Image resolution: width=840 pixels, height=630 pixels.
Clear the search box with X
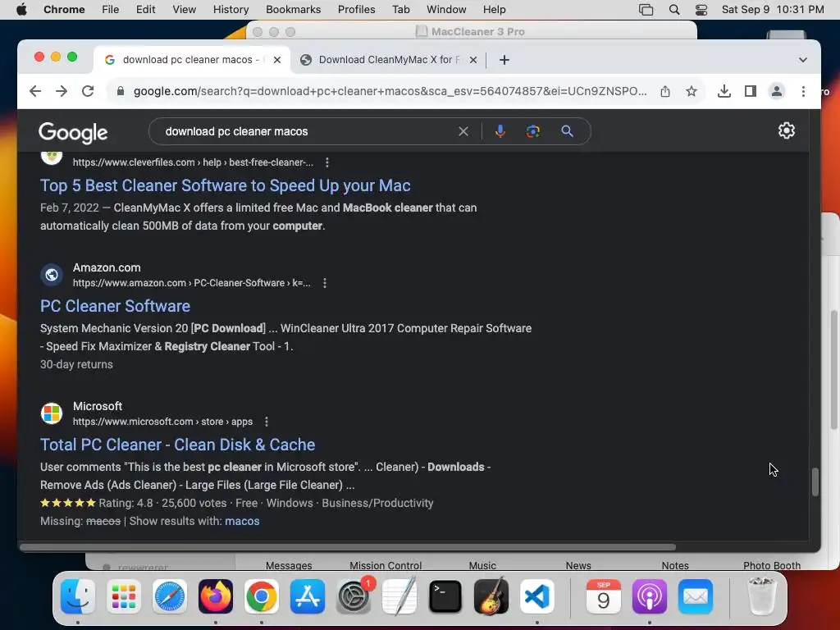tap(463, 131)
